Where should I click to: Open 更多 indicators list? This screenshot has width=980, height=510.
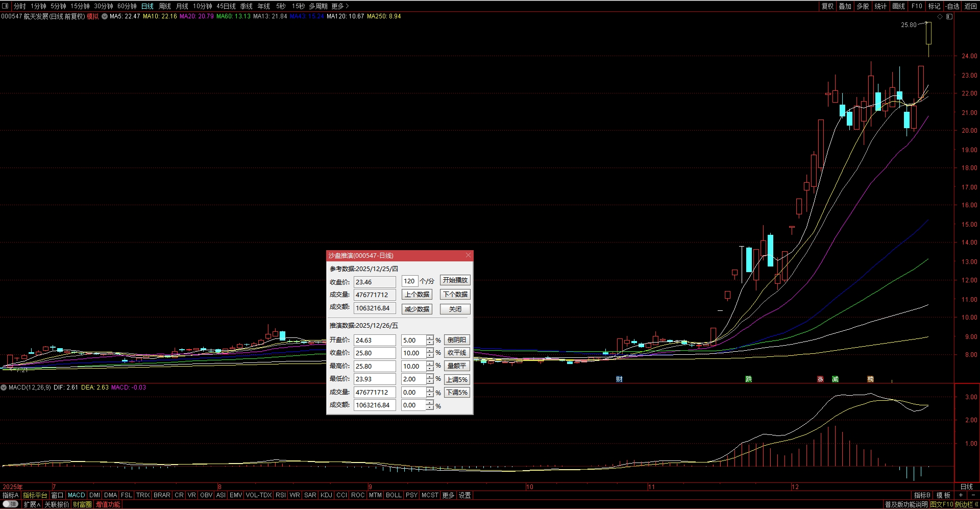pos(448,495)
